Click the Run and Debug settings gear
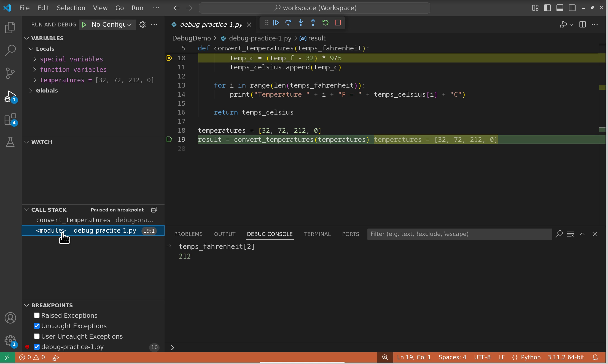 pos(143,25)
